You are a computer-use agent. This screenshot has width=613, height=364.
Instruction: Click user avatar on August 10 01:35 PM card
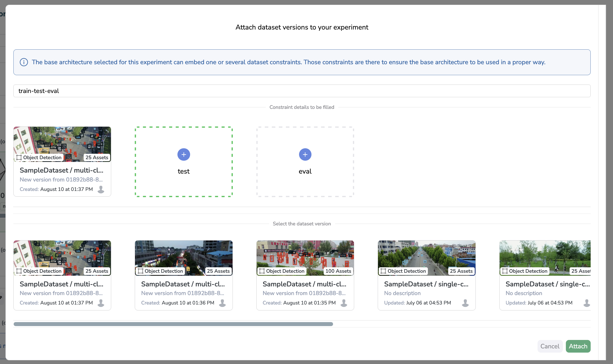coord(344,303)
